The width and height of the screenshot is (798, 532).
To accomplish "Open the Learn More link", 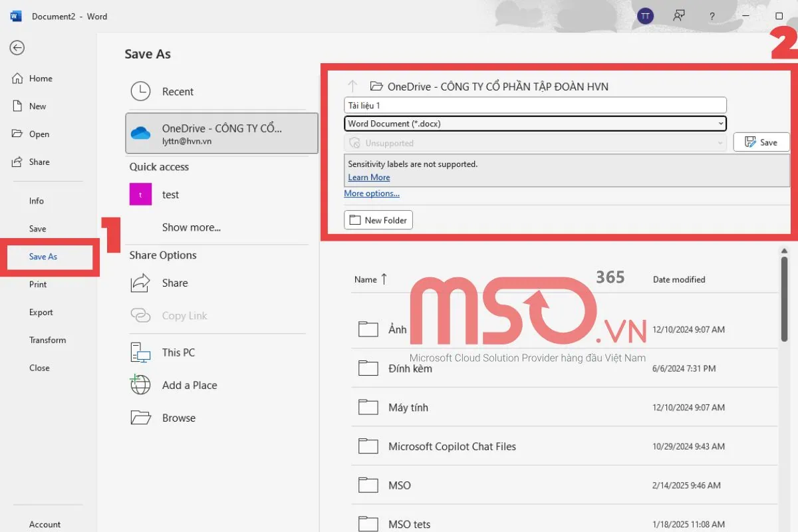I will coord(368,177).
